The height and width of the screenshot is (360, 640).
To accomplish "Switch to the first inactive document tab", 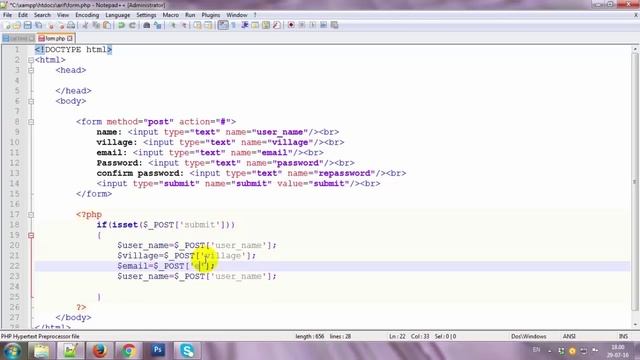I will (18, 38).
